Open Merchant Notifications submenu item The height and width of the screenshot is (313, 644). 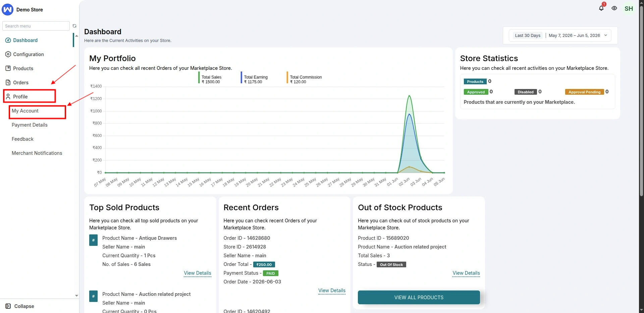pos(37,153)
